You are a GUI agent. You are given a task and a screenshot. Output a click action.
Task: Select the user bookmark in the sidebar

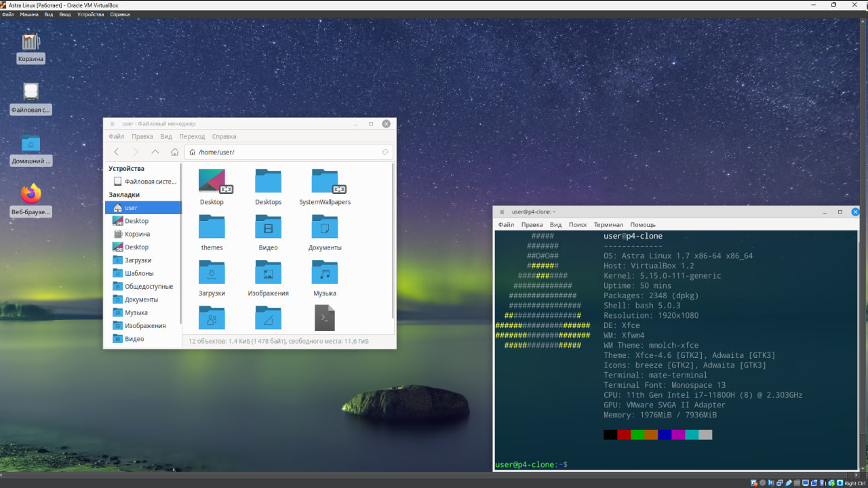(143, 208)
